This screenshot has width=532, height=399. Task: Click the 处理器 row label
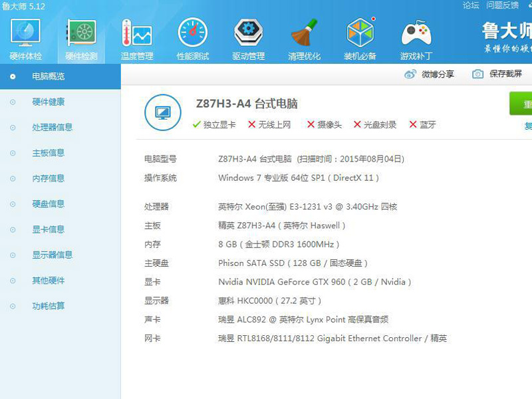pos(156,207)
